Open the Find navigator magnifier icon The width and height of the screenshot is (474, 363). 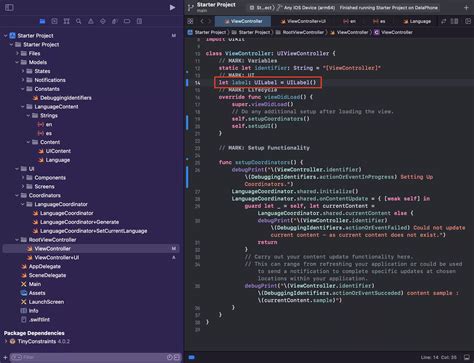(79, 21)
